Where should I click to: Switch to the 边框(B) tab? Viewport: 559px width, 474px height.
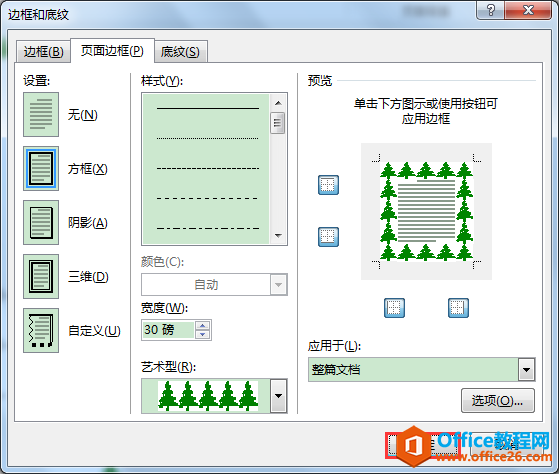tap(43, 52)
